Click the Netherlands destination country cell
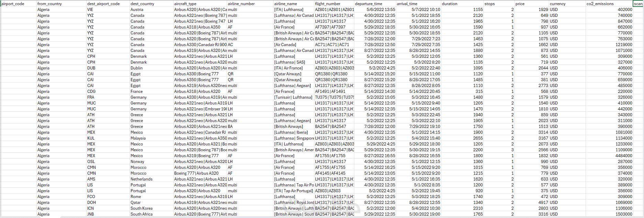The image size is (644, 218). 152,179
